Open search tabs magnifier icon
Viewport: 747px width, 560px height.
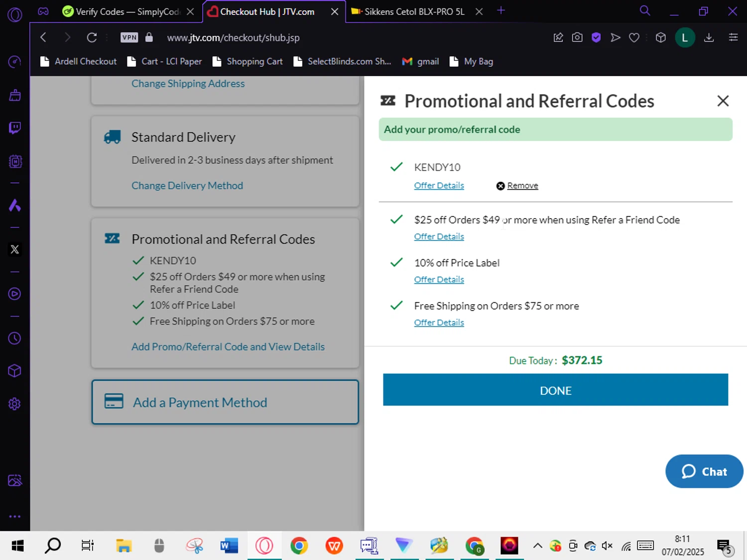[x=645, y=10]
